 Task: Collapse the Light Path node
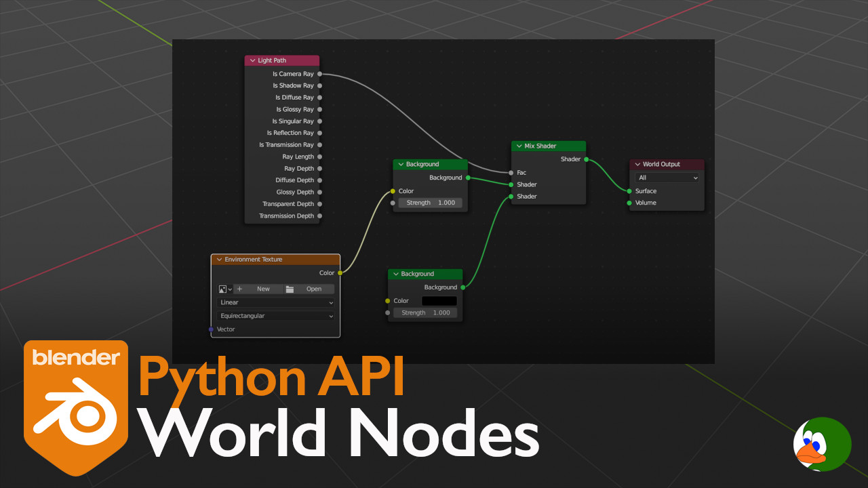pos(252,60)
